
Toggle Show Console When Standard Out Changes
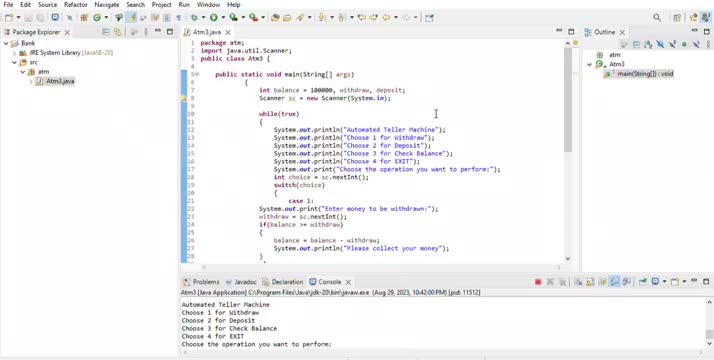click(x=615, y=282)
